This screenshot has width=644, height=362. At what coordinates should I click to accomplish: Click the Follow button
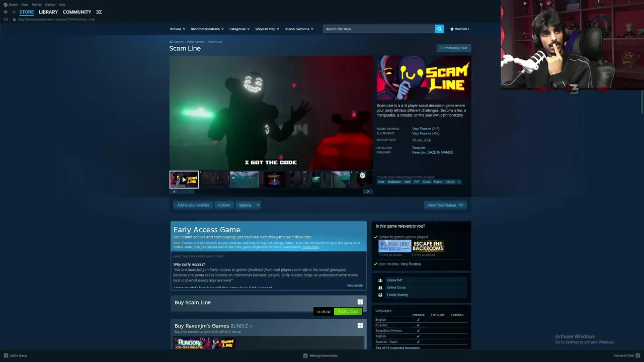[224, 205]
